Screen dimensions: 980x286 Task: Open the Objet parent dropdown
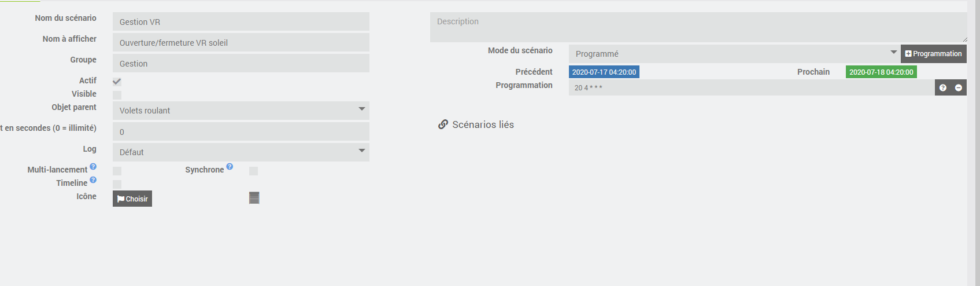coord(241,111)
